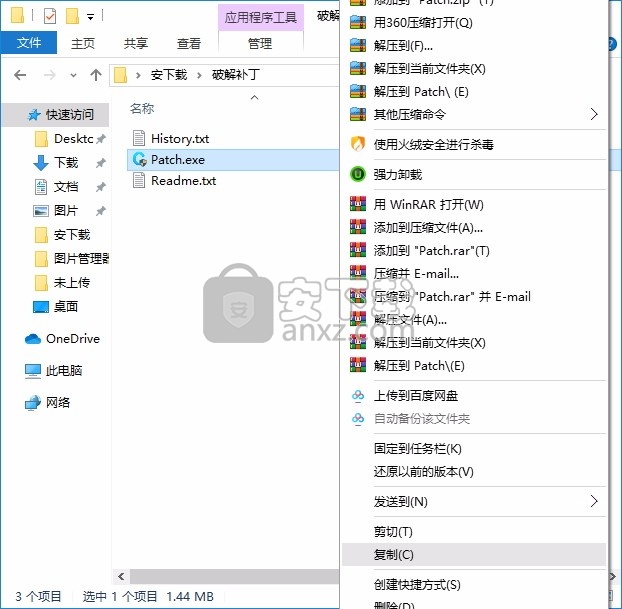Click the WinRAR icon beside 添加到 "Patch.rar"(T)
Viewport: 622px width, 609px height.
point(358,250)
